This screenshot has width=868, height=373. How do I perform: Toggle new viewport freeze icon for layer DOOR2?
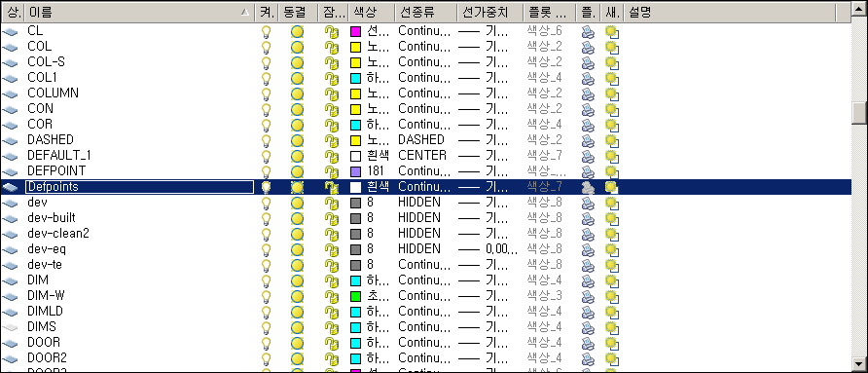coord(612,358)
